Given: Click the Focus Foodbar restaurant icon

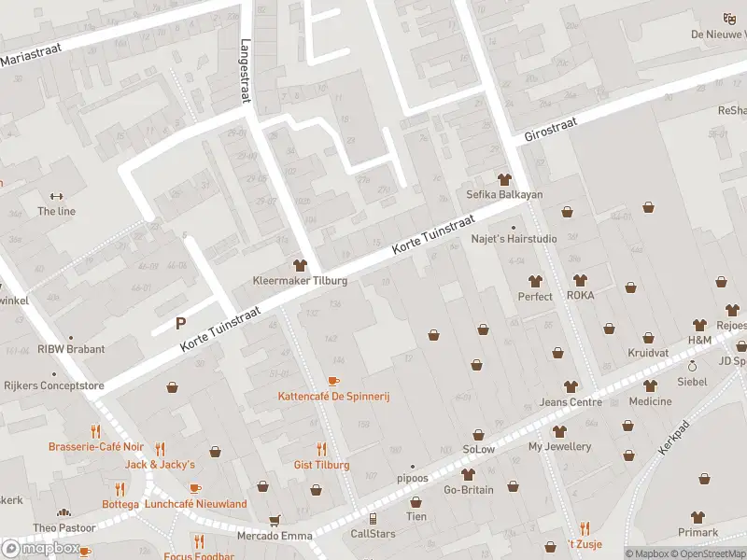Looking at the screenshot, I should [199, 541].
